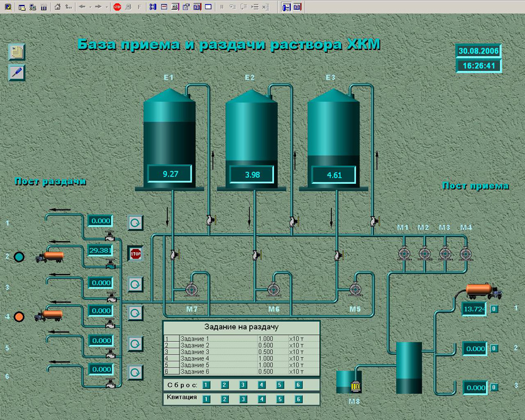Click the teal indicator circle at post 2
Viewport: 525px width, 420px height.
point(19,256)
